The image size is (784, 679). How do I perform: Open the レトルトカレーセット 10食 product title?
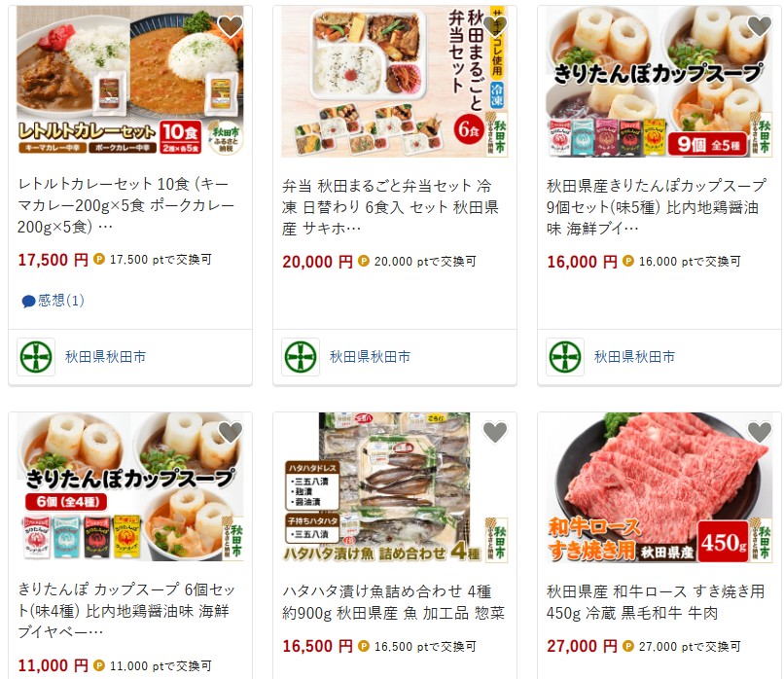click(126, 205)
